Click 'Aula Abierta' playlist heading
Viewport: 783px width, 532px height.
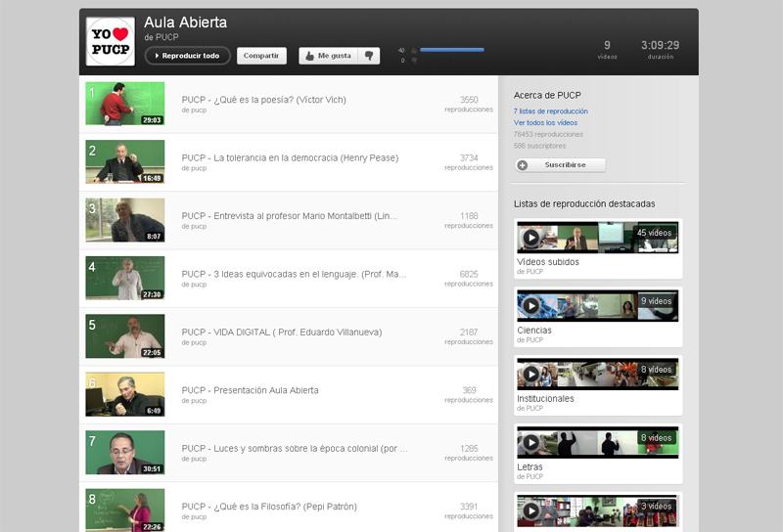click(185, 22)
